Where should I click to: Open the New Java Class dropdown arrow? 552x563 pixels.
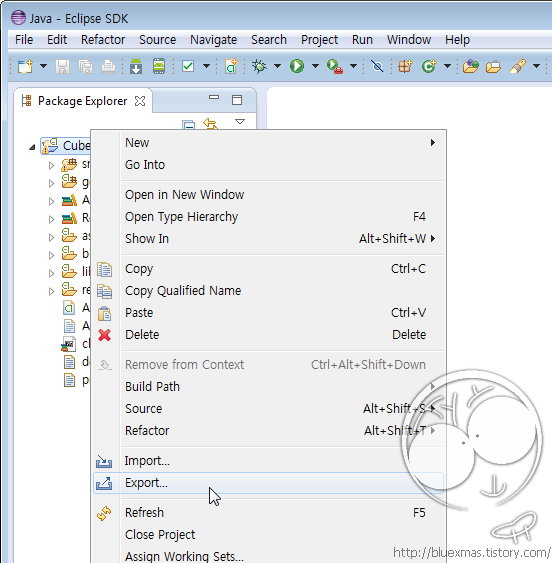[447, 66]
